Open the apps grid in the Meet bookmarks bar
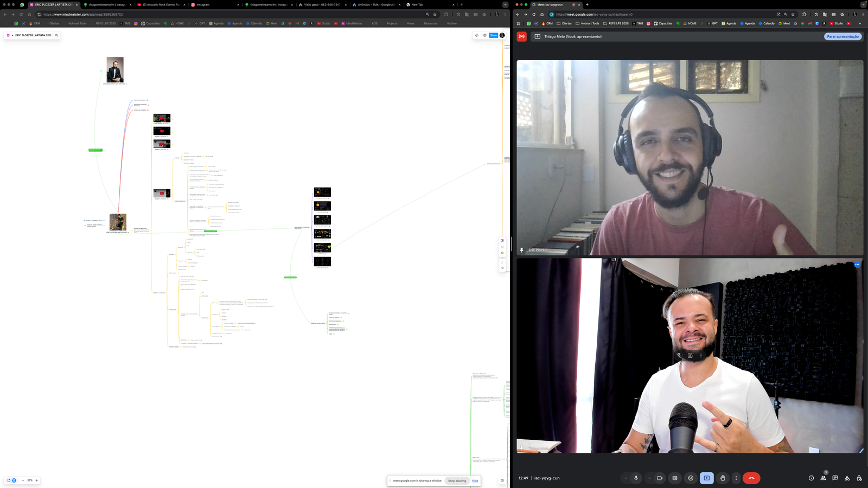Viewport: 868px width, 488px height. 519,23
